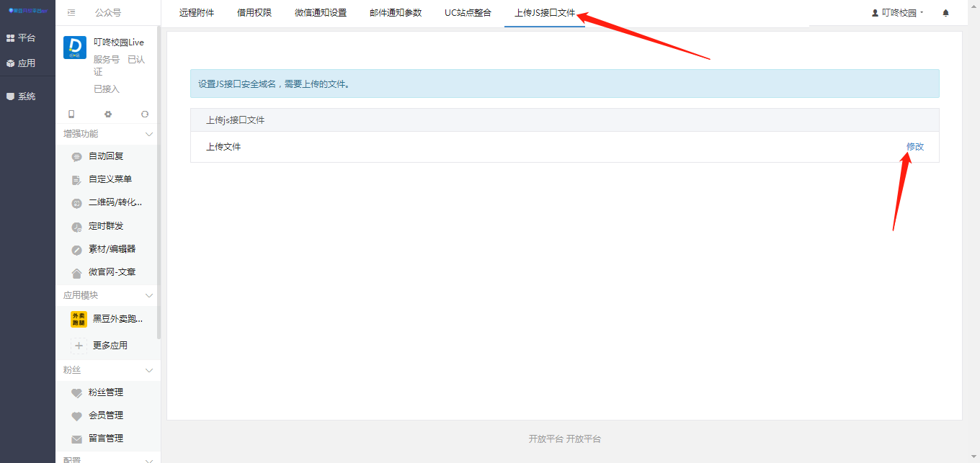
Task: Open 应用 in the dark sidebar
Action: pyautogui.click(x=21, y=63)
